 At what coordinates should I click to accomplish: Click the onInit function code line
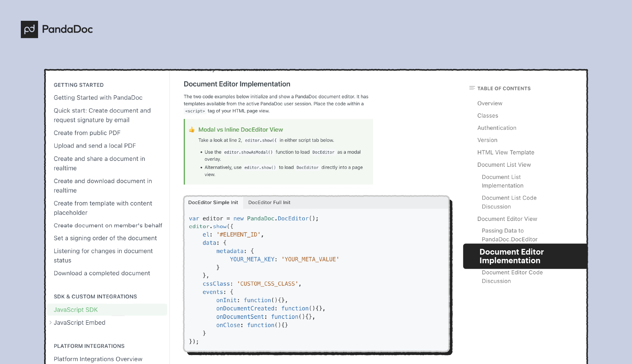(252, 300)
